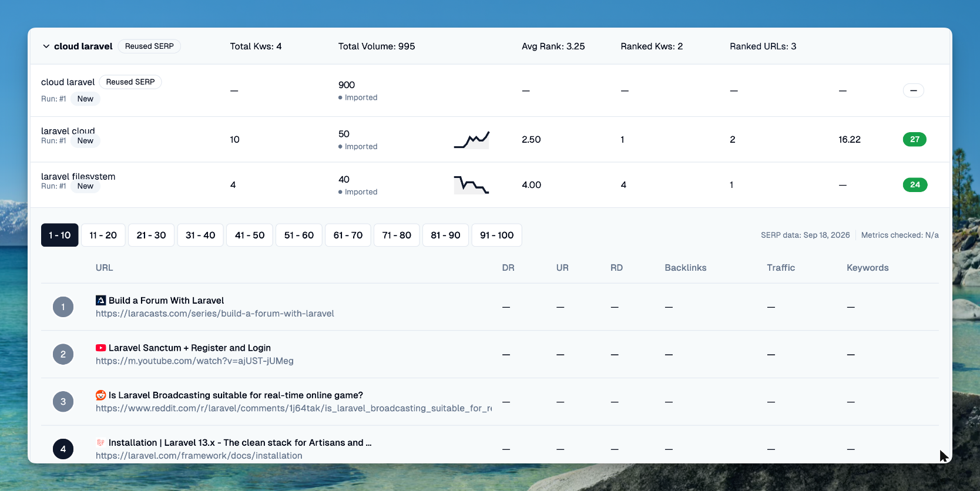Click the Reddit icon beside Laravel Broadcasting result
Image resolution: width=980 pixels, height=491 pixels.
[x=101, y=395]
